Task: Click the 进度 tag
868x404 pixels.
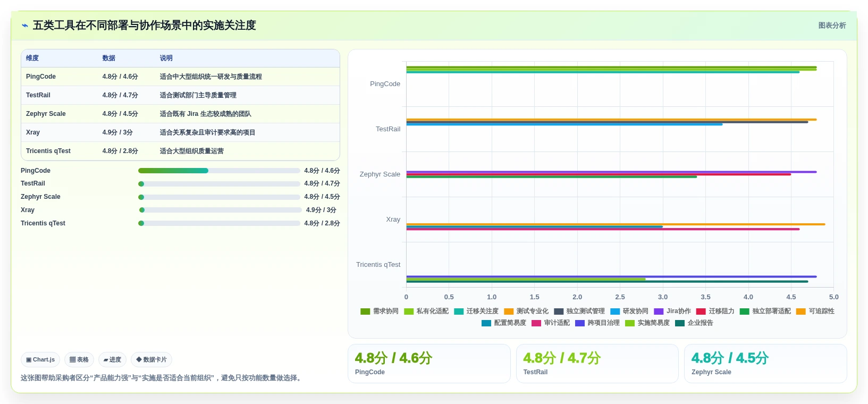Action: pyautogui.click(x=112, y=360)
